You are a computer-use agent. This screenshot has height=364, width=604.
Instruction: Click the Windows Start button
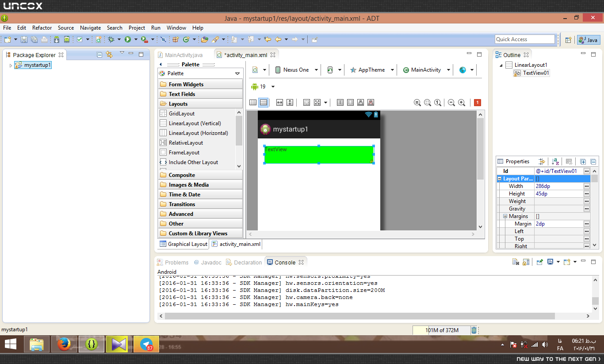11,344
